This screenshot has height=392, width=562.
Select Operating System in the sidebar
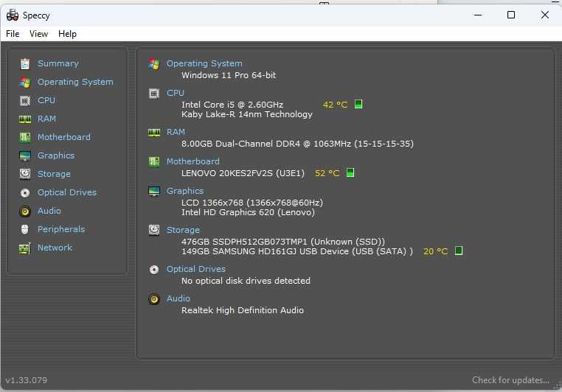coord(75,82)
